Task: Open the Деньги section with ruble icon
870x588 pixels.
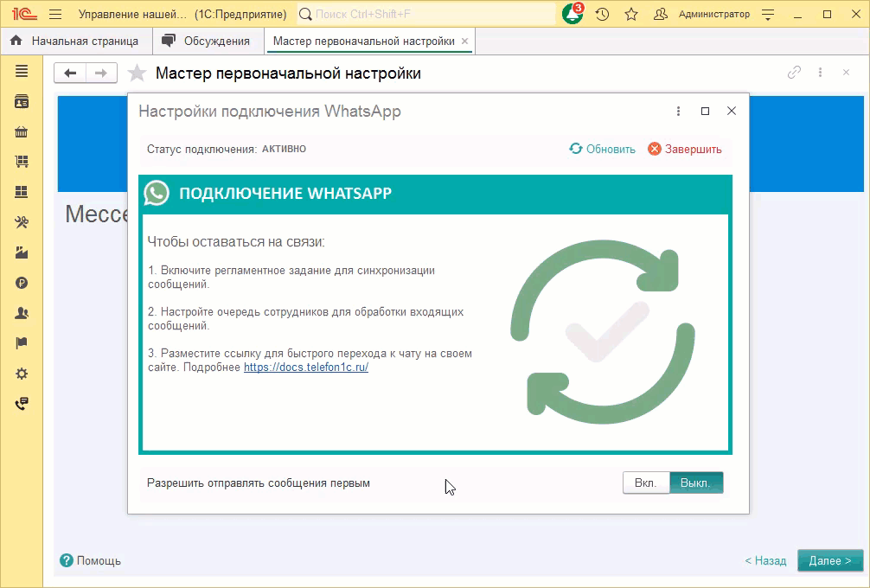Action: [x=23, y=283]
